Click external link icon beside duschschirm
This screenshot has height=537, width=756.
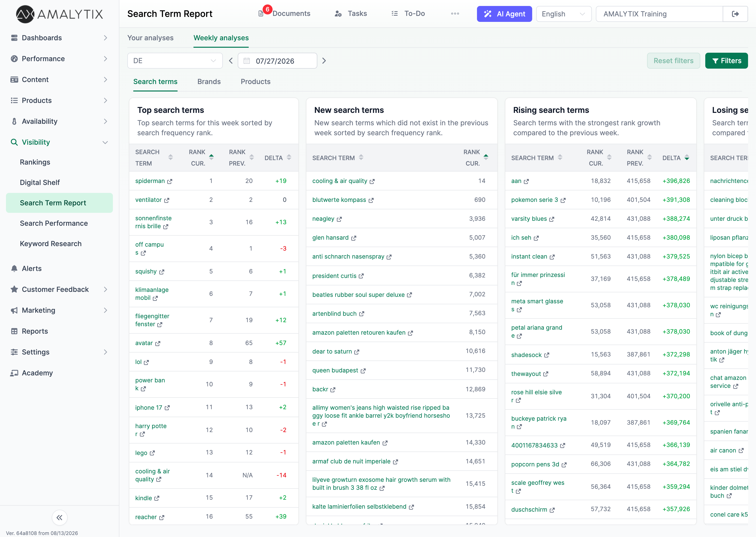pyautogui.click(x=552, y=510)
